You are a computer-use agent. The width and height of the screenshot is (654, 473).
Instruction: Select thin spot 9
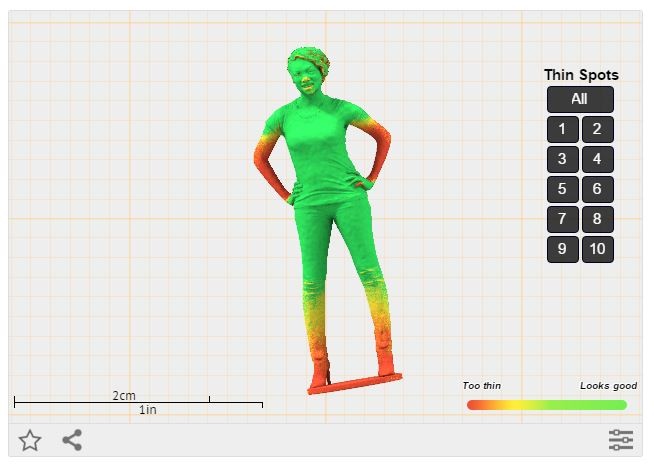pos(563,249)
